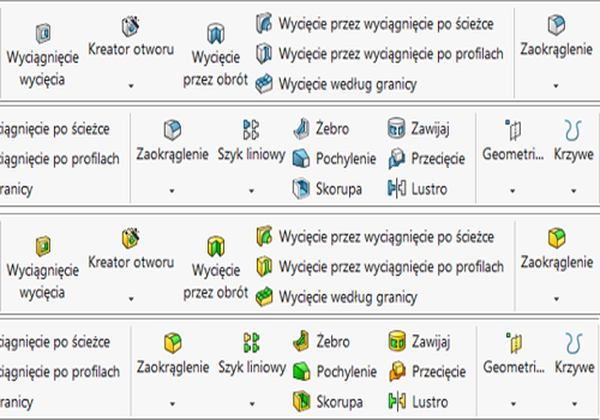Select the green Lustro mirror icon
The image size is (600, 420).
point(397,402)
